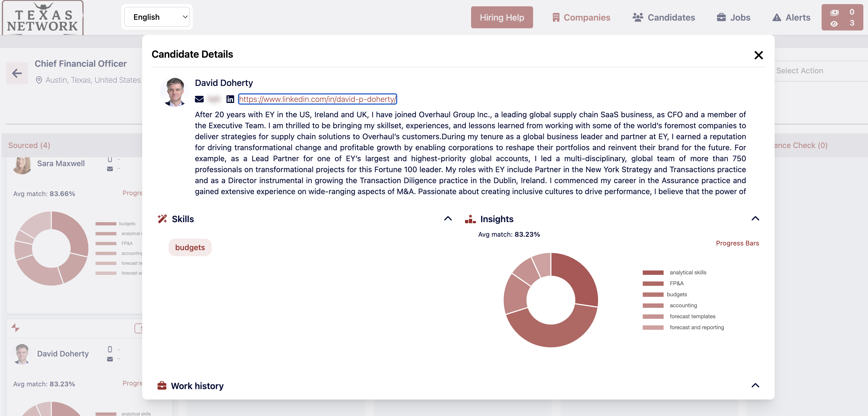Click the credits money icon in the top-right
This screenshot has height=416, width=868.
point(834,12)
